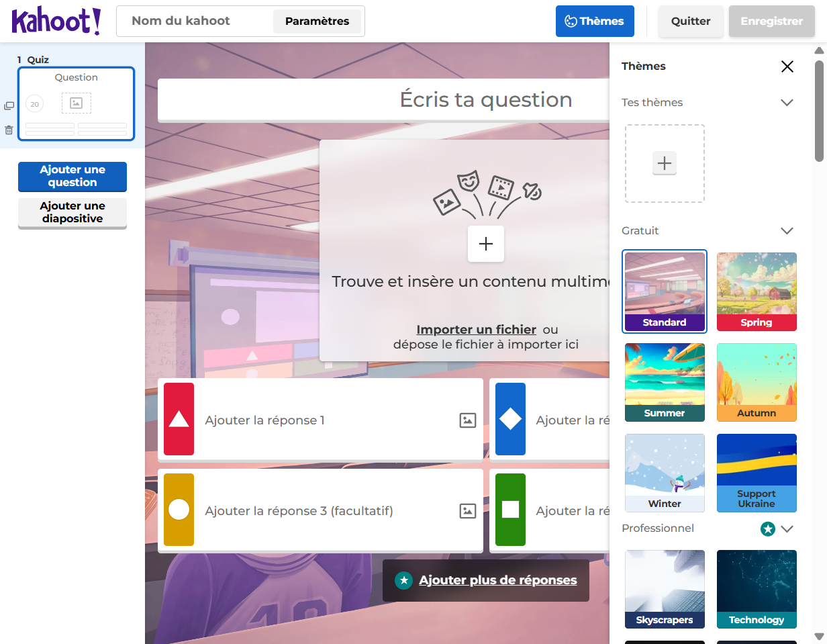
Task: Click Ajouter une diapositive
Action: tap(72, 212)
